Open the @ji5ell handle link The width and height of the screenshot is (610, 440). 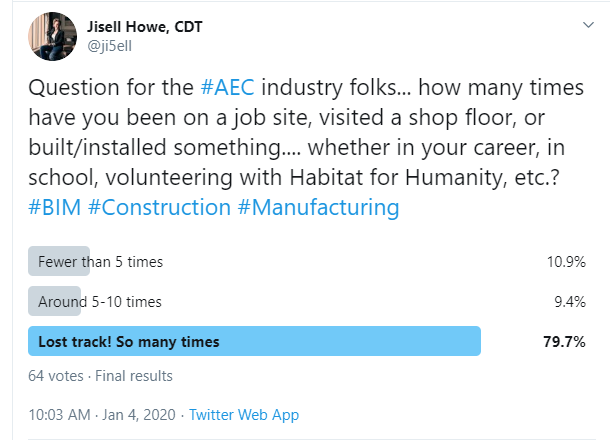point(110,46)
